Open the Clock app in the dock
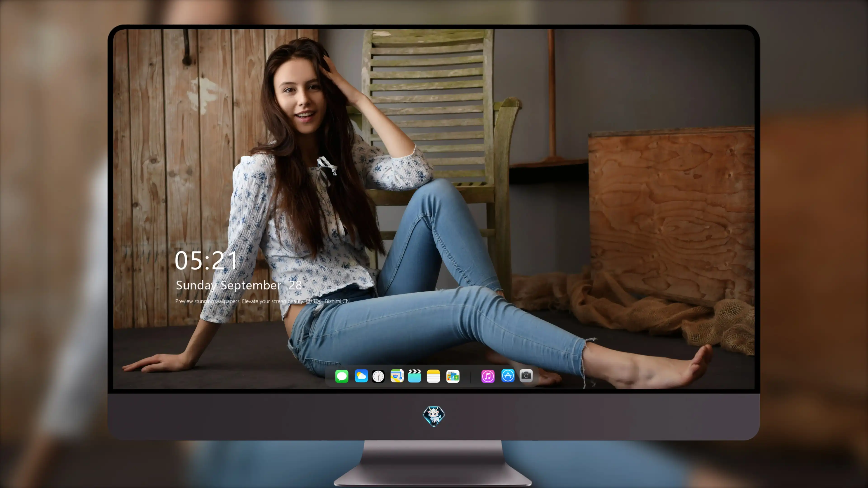 (x=378, y=376)
